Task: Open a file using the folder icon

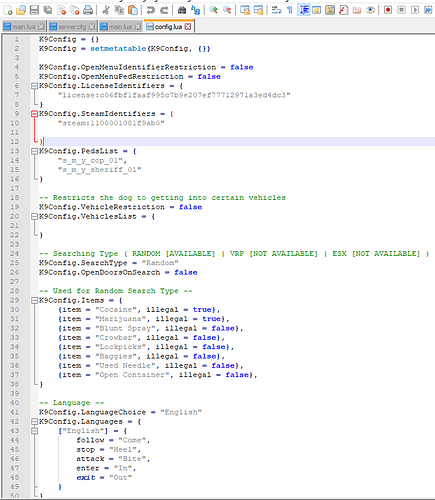Action: [x=21, y=10]
